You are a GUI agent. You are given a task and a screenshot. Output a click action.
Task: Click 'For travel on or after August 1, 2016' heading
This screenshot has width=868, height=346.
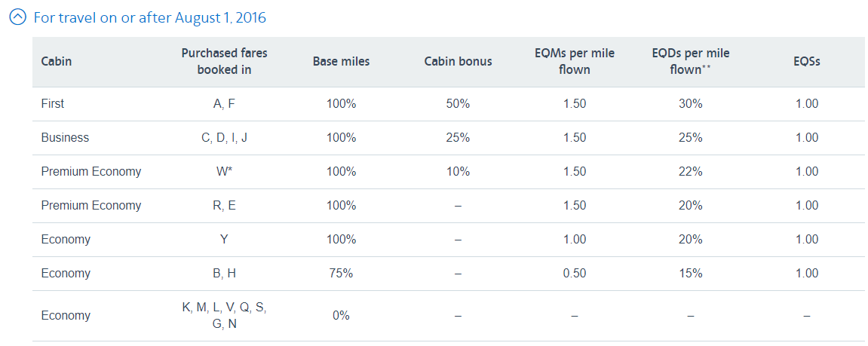(149, 18)
